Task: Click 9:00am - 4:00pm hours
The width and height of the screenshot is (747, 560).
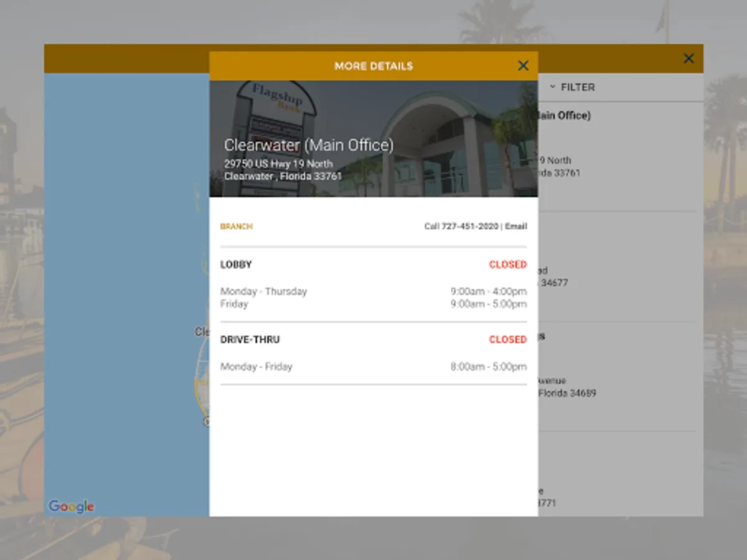Action: tap(489, 291)
